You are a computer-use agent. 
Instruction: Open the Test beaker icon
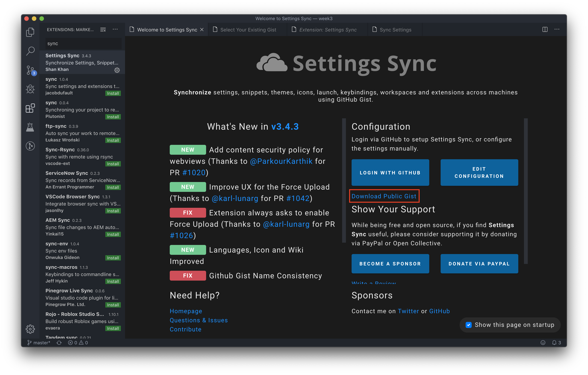point(30,127)
